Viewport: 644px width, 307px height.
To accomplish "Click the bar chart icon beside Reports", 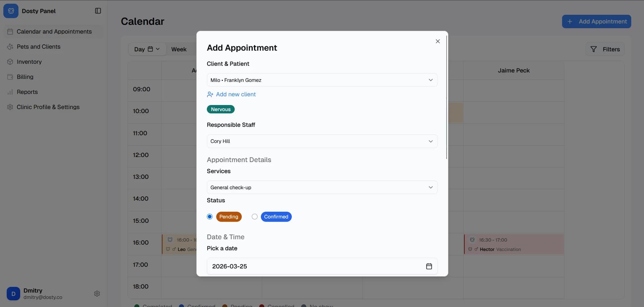I will (x=10, y=92).
